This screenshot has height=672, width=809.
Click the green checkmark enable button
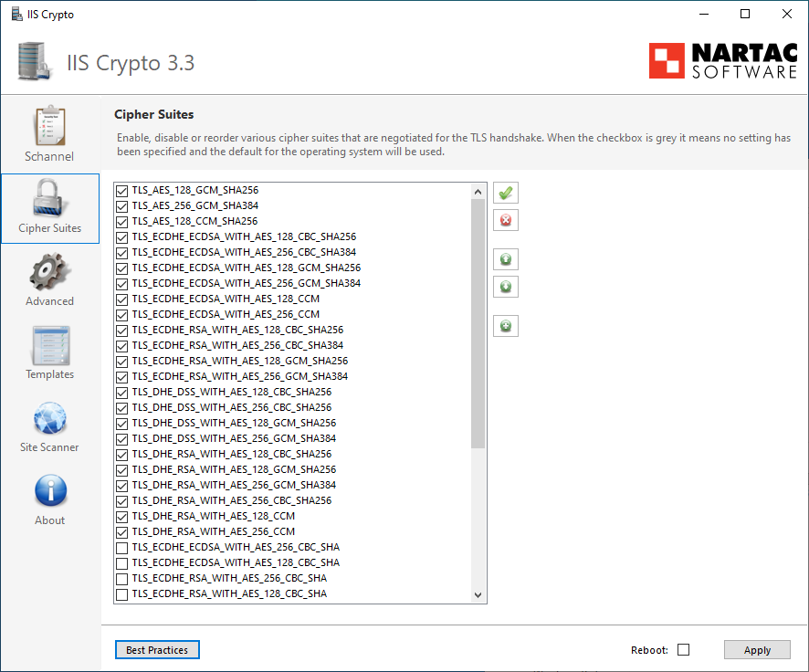[506, 193]
